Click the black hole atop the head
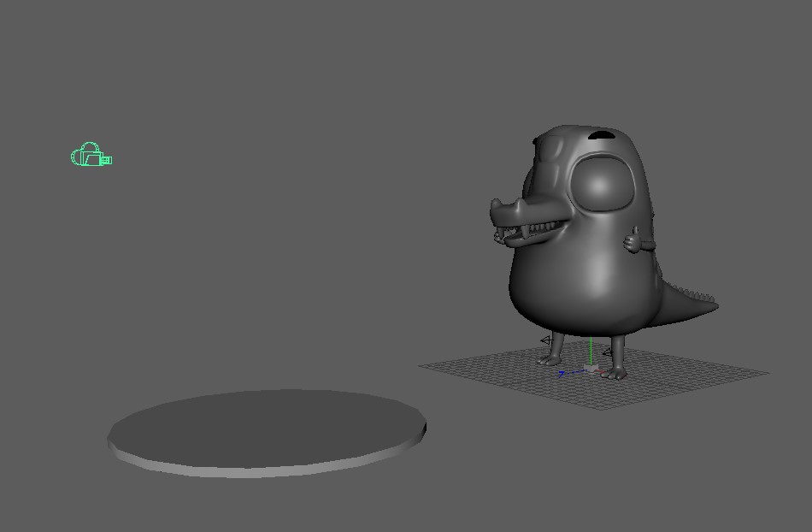 (x=601, y=135)
